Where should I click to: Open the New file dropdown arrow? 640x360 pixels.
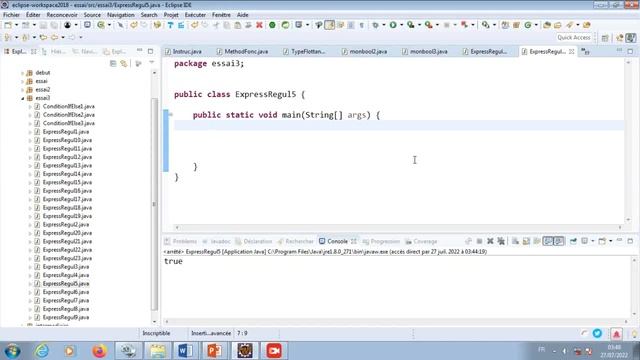[x=16, y=25]
